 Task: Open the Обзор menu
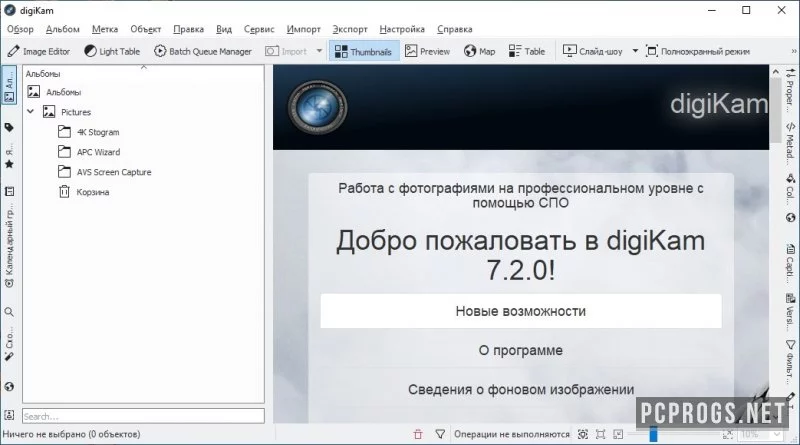pyautogui.click(x=20, y=29)
